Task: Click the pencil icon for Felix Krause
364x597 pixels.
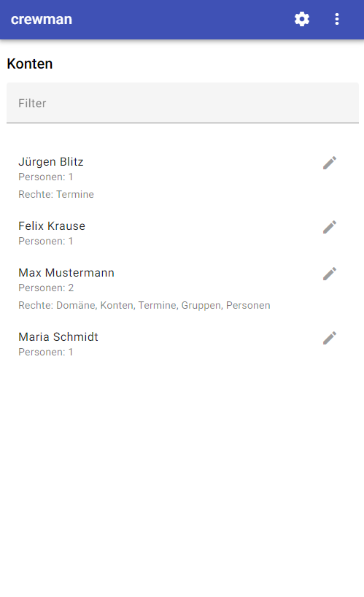Action: pos(330,227)
